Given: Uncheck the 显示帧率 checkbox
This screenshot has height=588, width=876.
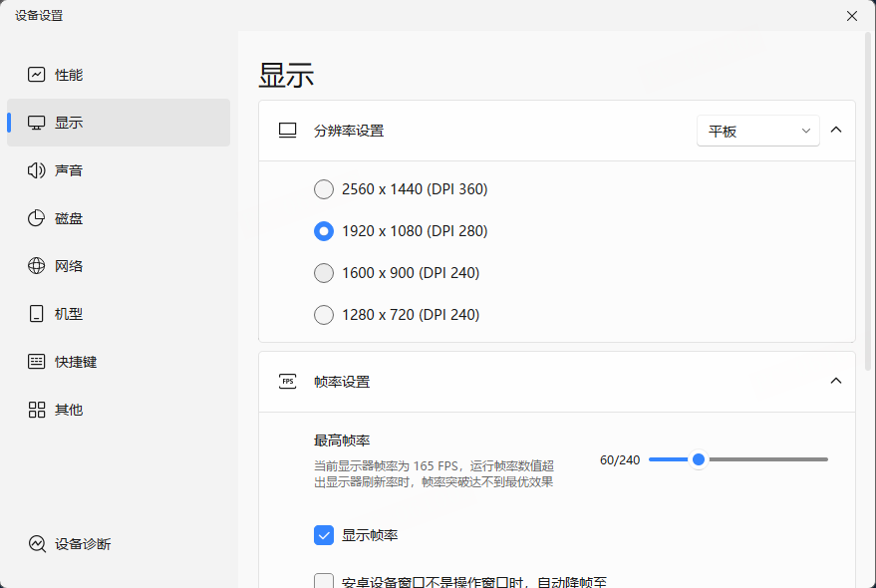Looking at the screenshot, I should [323, 535].
